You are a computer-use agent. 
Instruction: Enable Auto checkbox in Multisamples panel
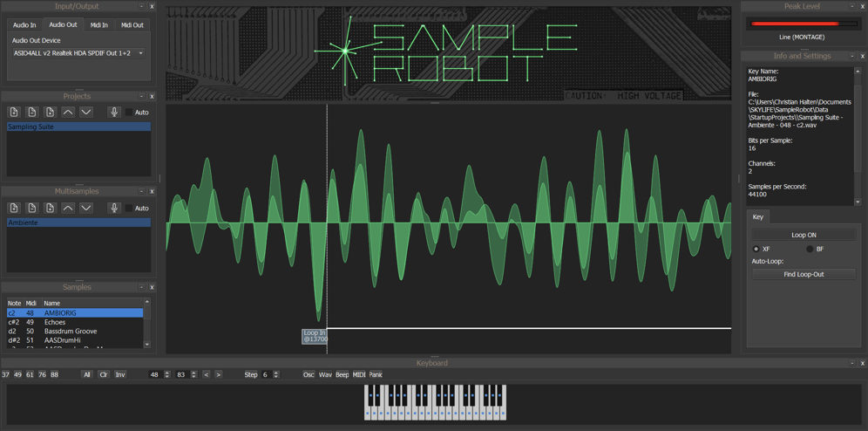(x=128, y=209)
